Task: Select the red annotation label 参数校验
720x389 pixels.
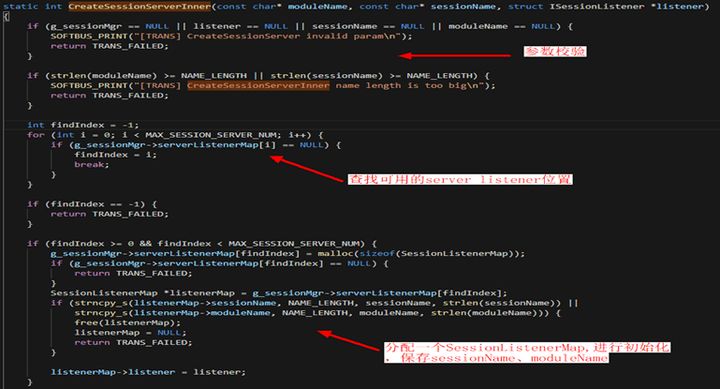Action: 555,51
